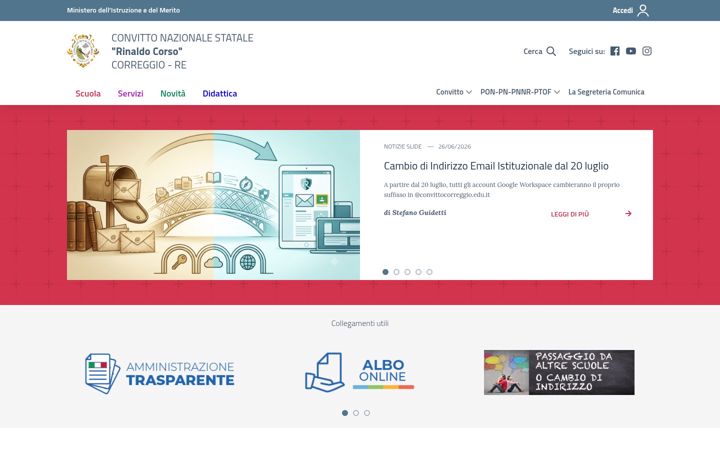Image resolution: width=720 pixels, height=450 pixels.
Task: Click the Notizie Slide category label
Action: click(403, 146)
